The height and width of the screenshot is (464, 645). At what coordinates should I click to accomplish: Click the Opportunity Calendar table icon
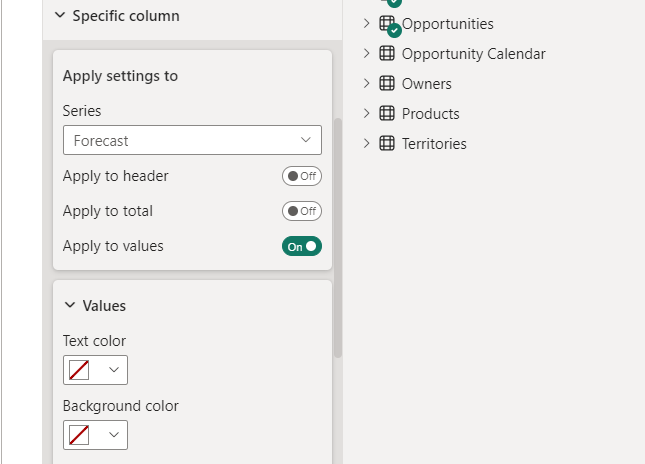pos(387,54)
